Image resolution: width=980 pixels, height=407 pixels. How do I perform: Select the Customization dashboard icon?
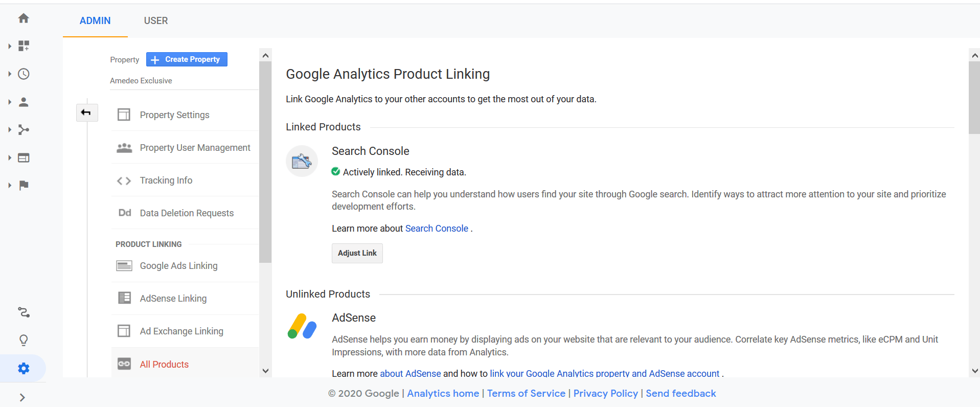pyautogui.click(x=24, y=46)
